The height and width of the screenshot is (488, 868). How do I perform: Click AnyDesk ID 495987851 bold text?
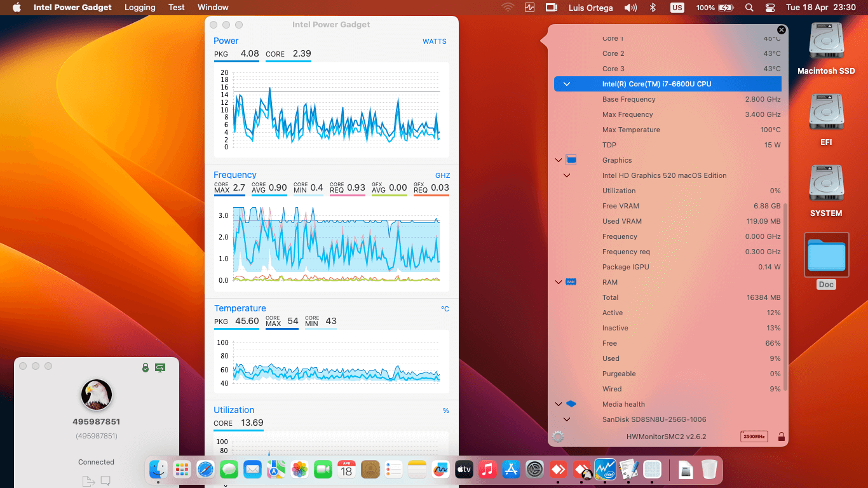click(x=97, y=422)
